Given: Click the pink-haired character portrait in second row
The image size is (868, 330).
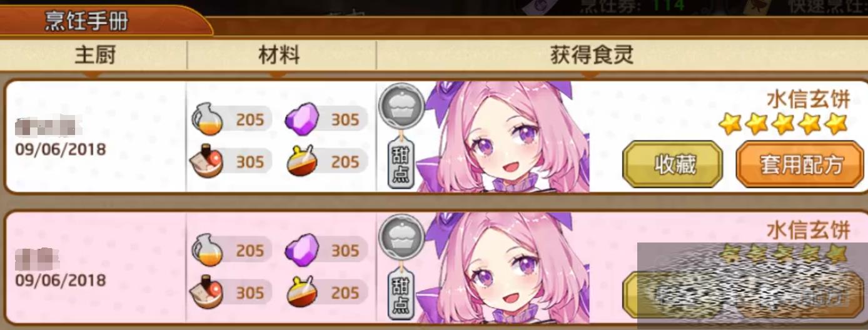Looking at the screenshot, I should click(x=503, y=267).
